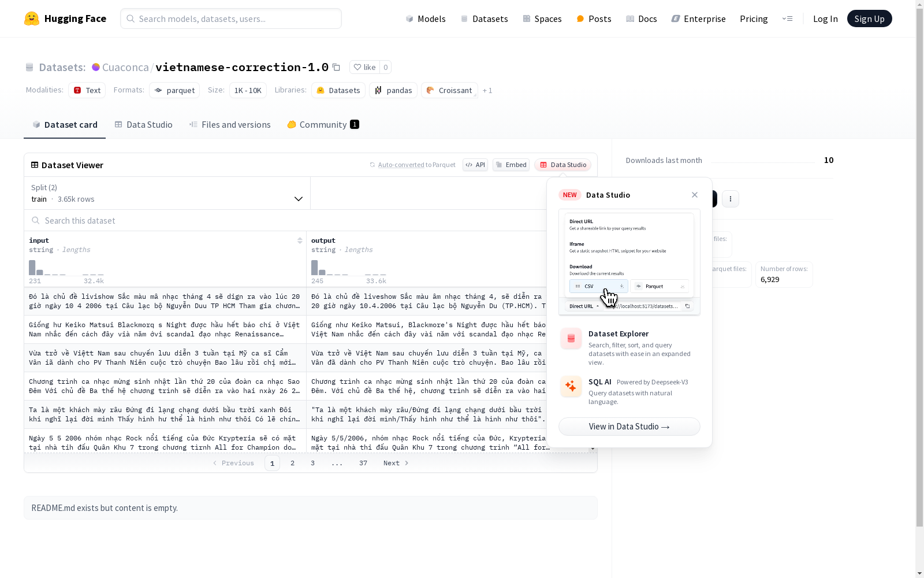Click the Log In link
The height and width of the screenshot is (578, 924).
[x=825, y=18]
